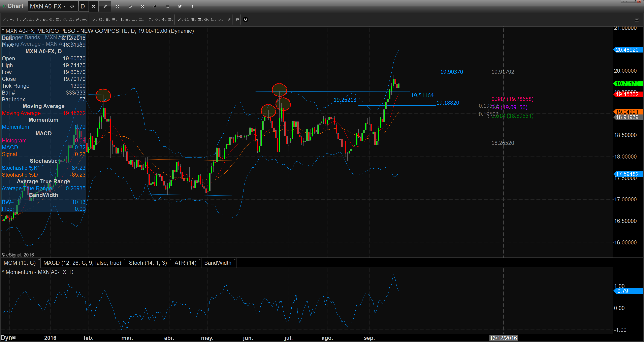
Task: Share chart on Twitter
Action: click(x=180, y=6)
